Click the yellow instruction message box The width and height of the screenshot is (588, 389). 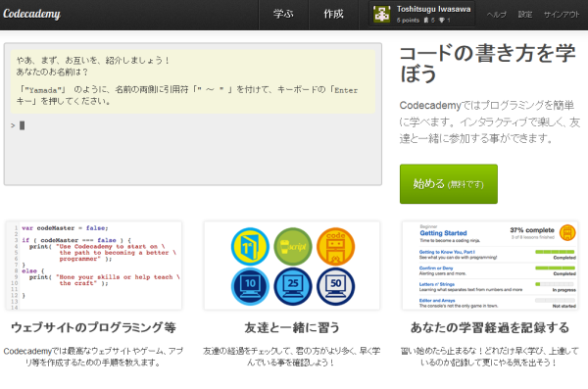(x=193, y=81)
